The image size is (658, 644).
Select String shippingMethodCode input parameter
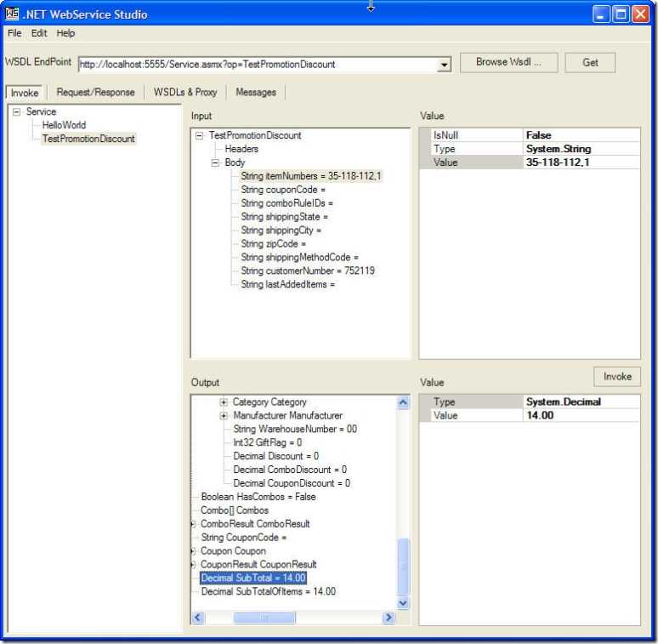(299, 258)
